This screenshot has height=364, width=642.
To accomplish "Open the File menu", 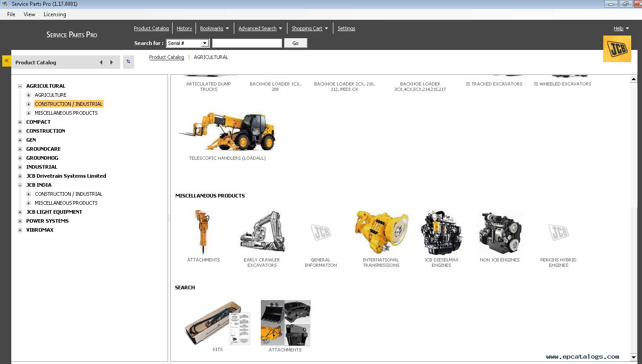I will (11, 14).
